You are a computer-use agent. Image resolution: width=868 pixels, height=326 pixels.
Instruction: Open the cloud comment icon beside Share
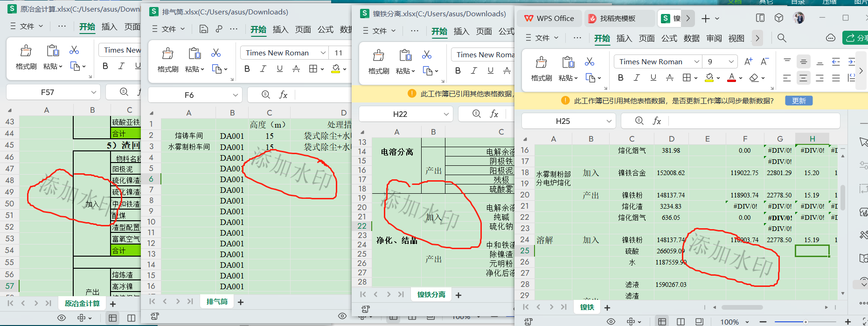[830, 38]
